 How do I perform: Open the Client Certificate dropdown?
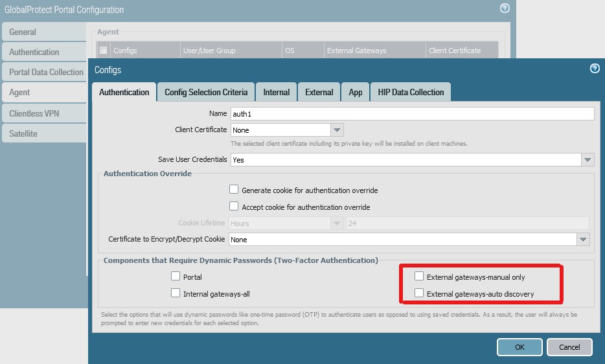(x=337, y=130)
